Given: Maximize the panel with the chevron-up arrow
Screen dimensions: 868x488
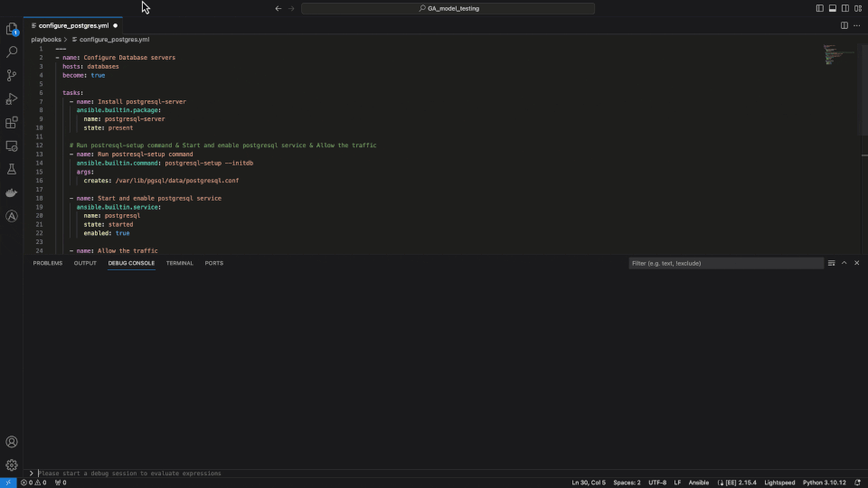Looking at the screenshot, I should tap(844, 263).
